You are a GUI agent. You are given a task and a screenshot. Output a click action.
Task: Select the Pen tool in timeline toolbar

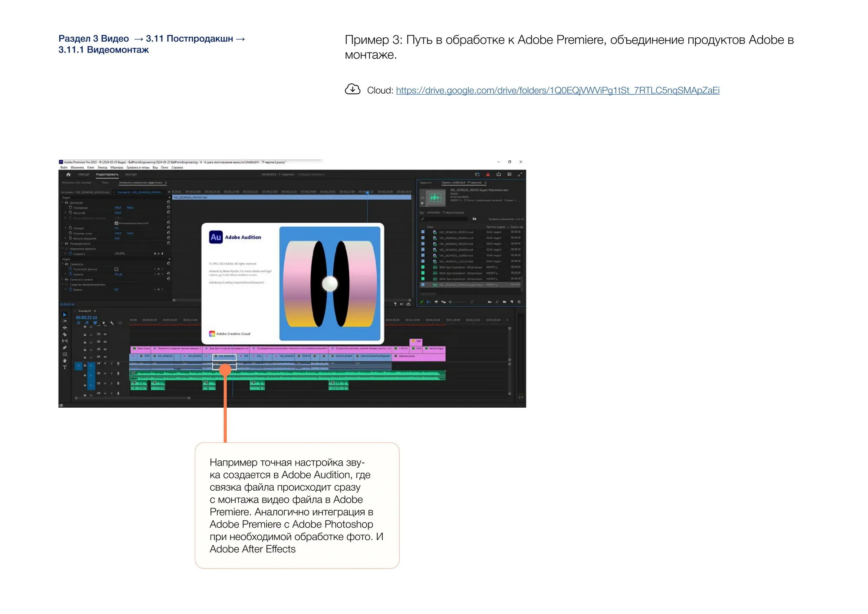[65, 347]
